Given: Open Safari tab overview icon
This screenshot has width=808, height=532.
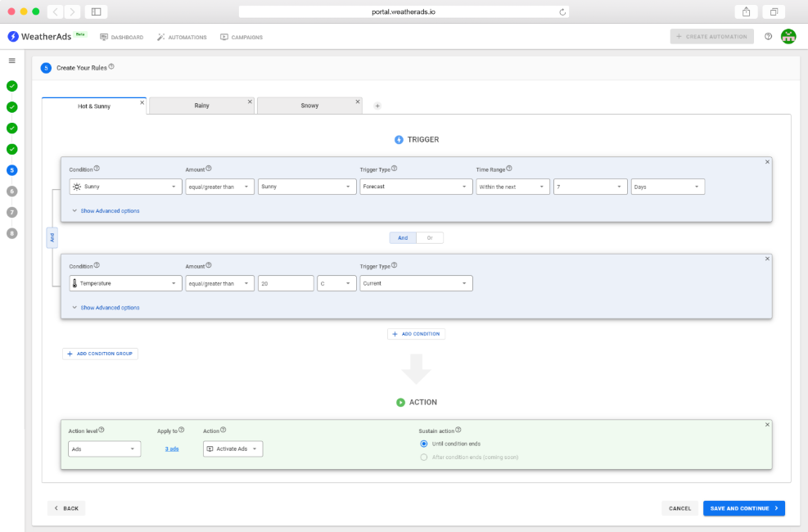Looking at the screenshot, I should coord(774,11).
